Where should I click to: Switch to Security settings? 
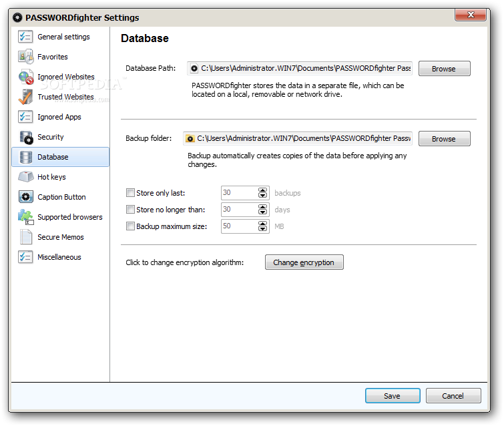pos(51,137)
